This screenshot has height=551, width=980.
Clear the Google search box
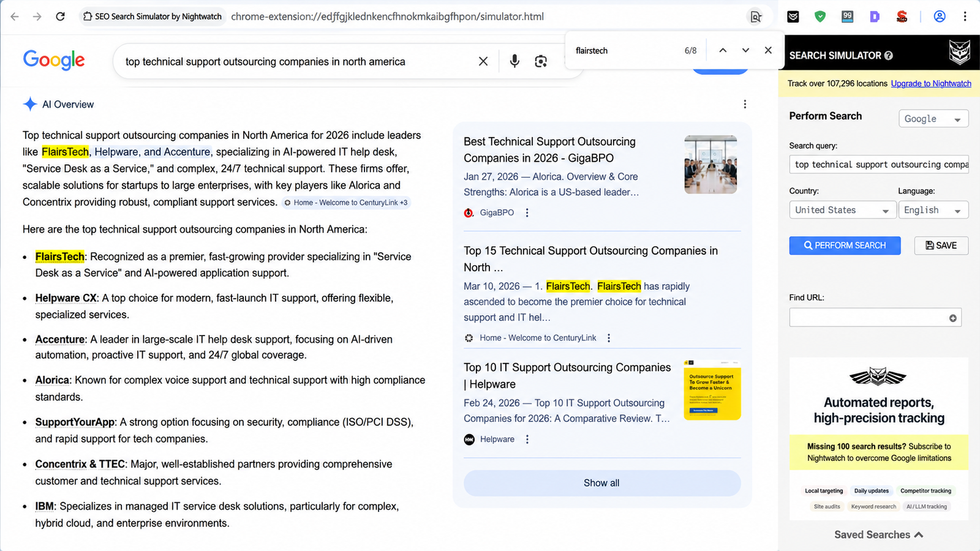483,61
